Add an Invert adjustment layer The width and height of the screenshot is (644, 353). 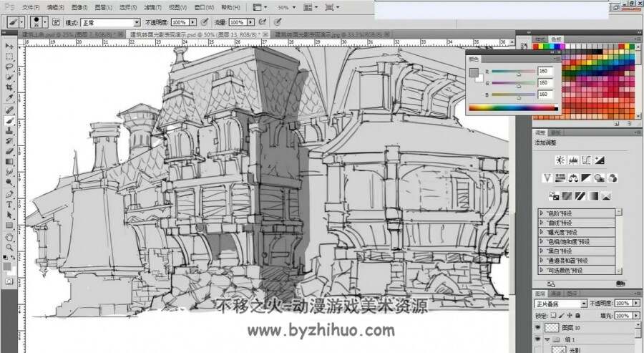point(554,195)
